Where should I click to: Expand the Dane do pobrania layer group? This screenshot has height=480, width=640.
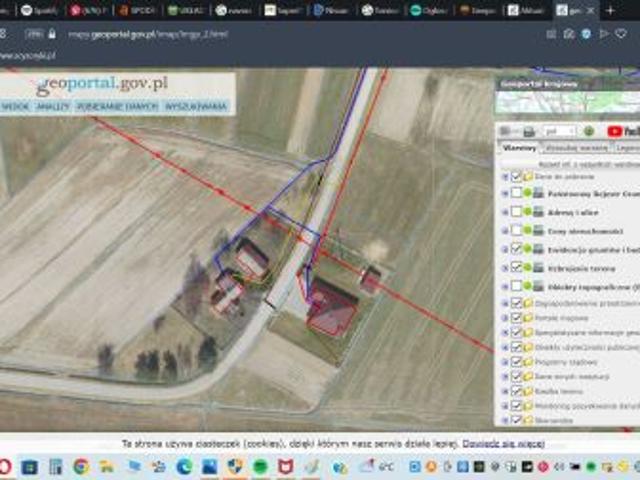[504, 176]
